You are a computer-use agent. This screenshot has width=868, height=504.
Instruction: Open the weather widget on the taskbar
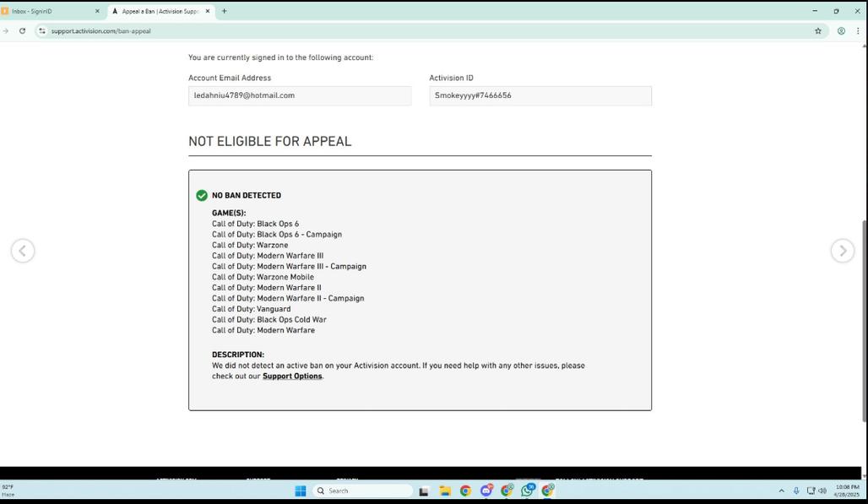pyautogui.click(x=8, y=490)
